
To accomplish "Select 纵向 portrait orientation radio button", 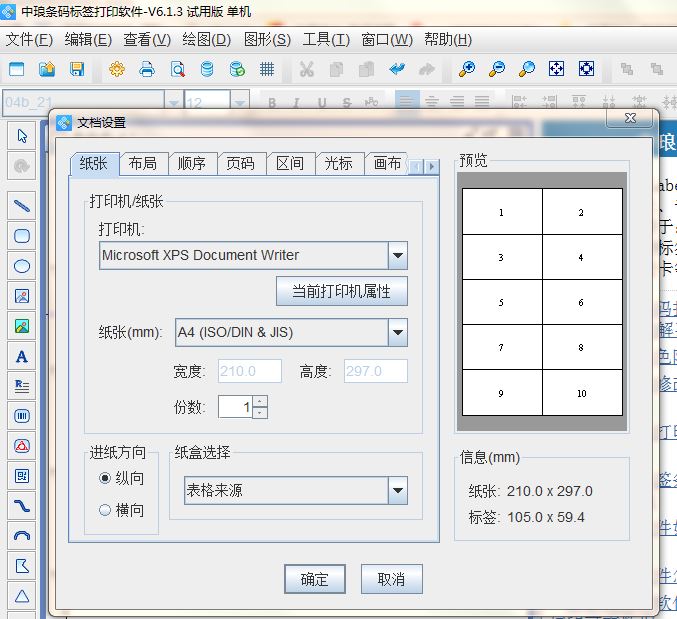I will (105, 479).
